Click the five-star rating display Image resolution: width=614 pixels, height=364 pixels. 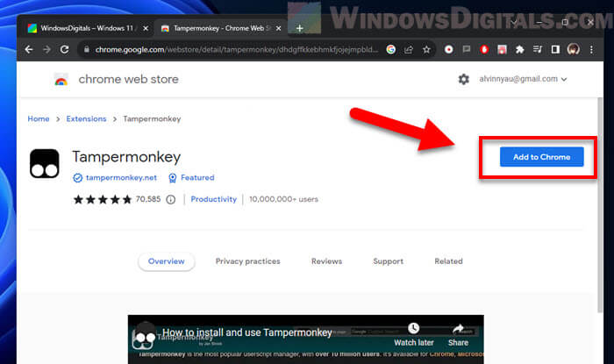tap(103, 200)
